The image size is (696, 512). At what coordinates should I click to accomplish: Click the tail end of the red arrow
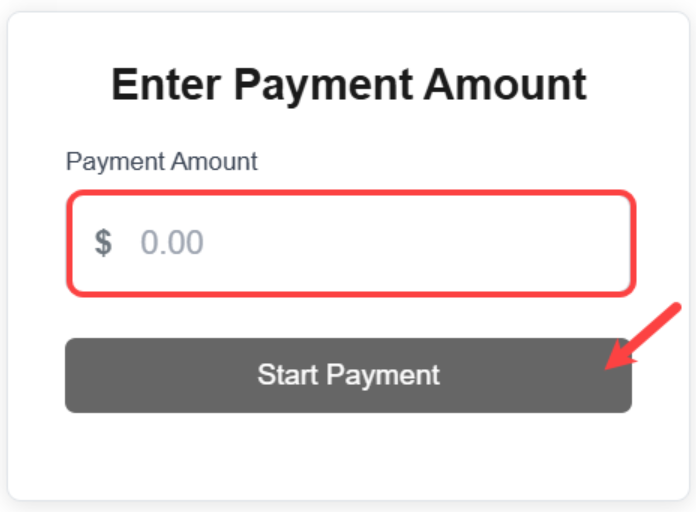point(678,309)
